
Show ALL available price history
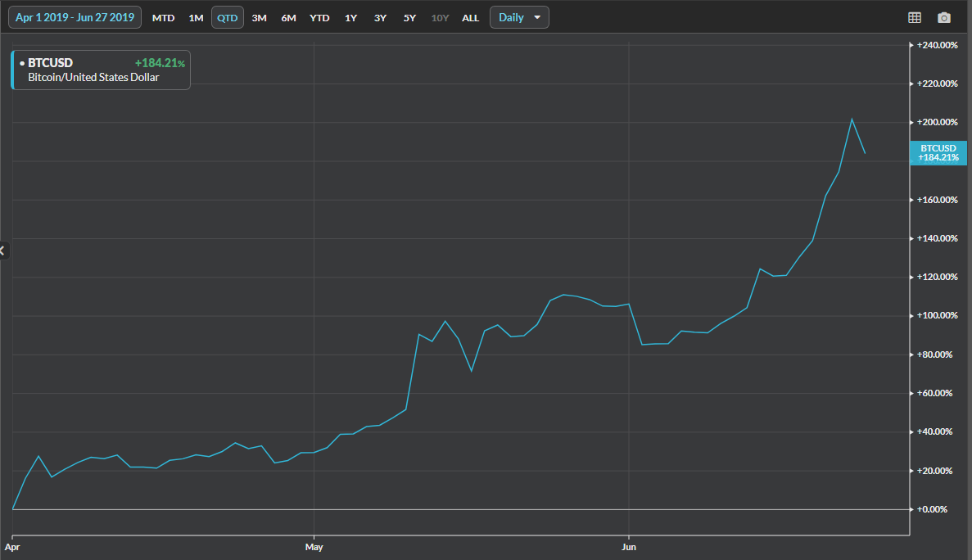(470, 18)
